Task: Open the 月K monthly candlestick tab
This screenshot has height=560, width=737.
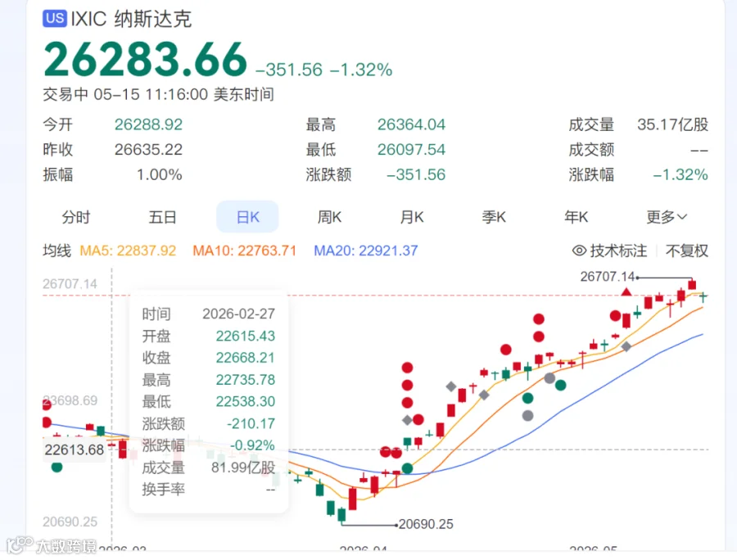Action: click(x=412, y=217)
